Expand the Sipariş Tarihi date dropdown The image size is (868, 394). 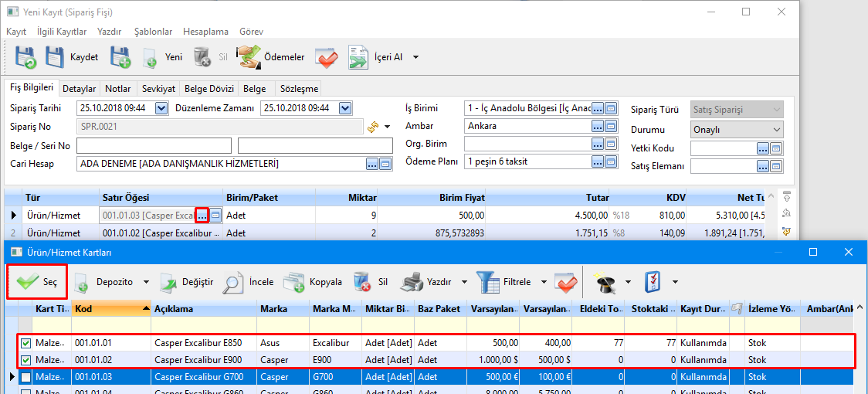161,108
